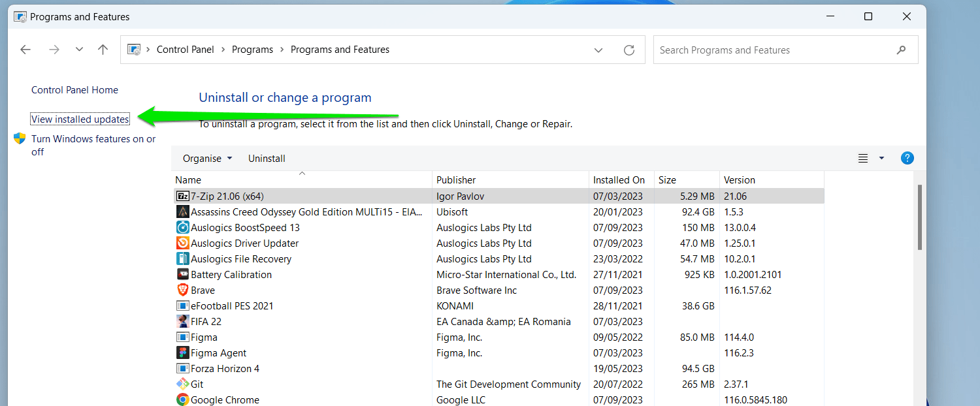Click the Up one level arrow
Screen dimensions: 980x406
pyautogui.click(x=103, y=50)
